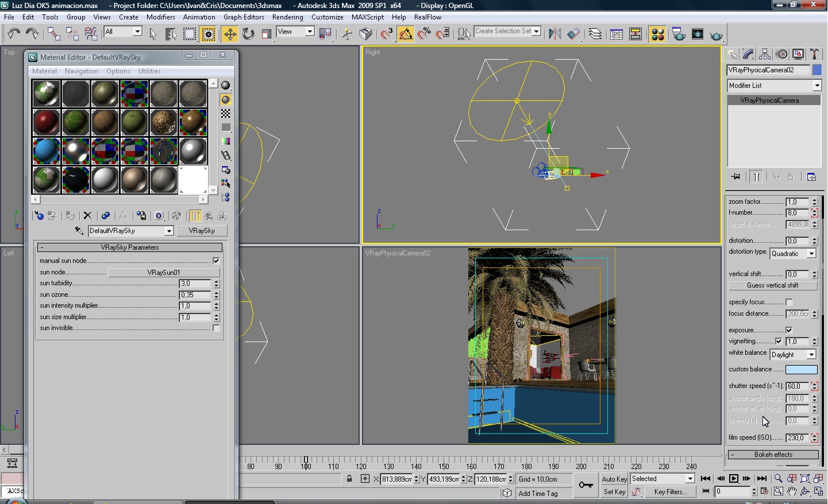The height and width of the screenshot is (504, 828).
Task: Click the Quick Render teapot icon
Action: [716, 35]
